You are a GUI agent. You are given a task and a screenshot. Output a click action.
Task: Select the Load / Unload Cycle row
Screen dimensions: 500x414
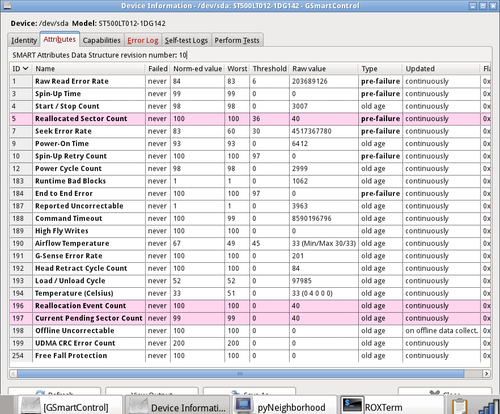pos(250,281)
